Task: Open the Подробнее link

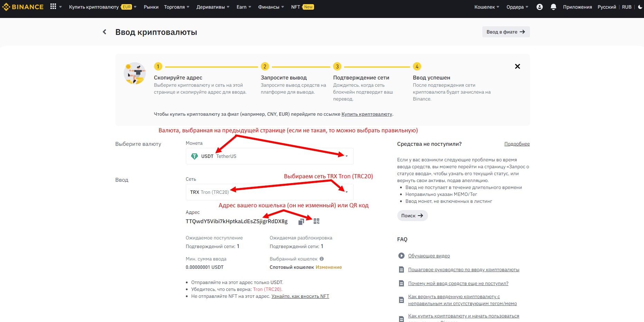Action: point(517,144)
